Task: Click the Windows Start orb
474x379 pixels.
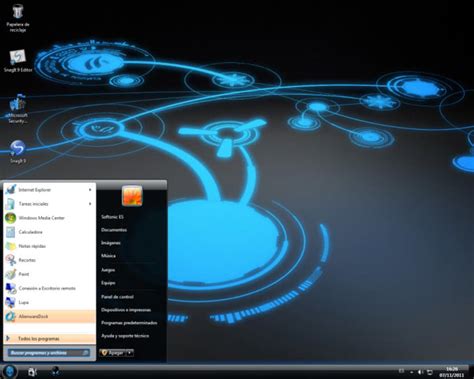Action: pos(9,371)
